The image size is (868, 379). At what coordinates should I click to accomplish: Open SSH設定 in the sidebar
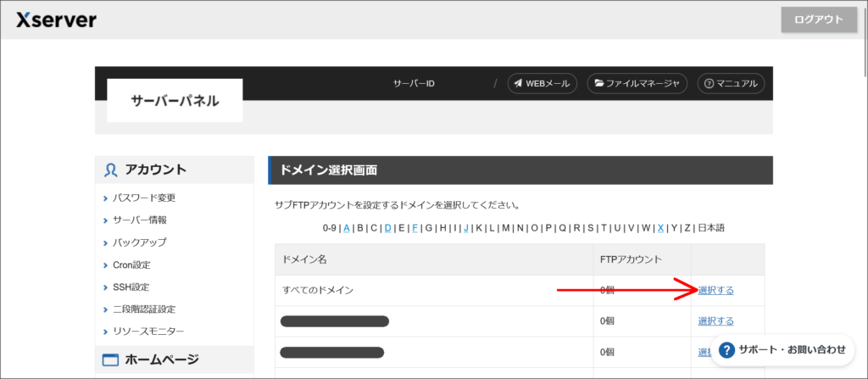tap(131, 287)
